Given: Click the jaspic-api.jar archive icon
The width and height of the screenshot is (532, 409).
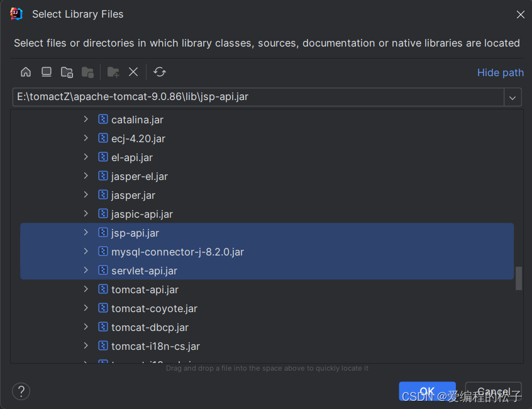Looking at the screenshot, I should (103, 213).
